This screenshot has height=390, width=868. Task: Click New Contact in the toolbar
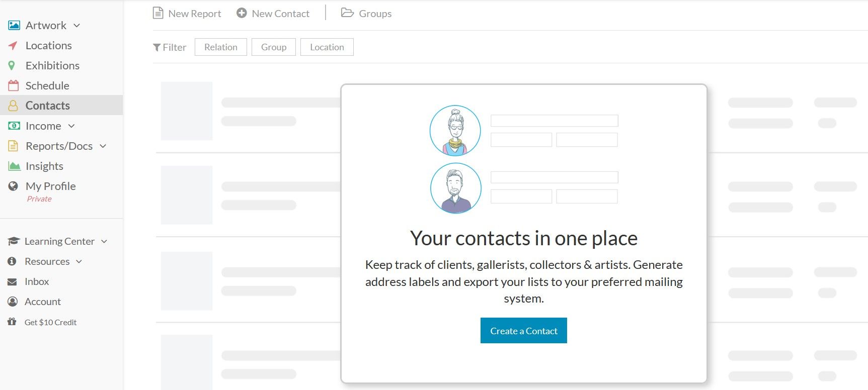(273, 14)
